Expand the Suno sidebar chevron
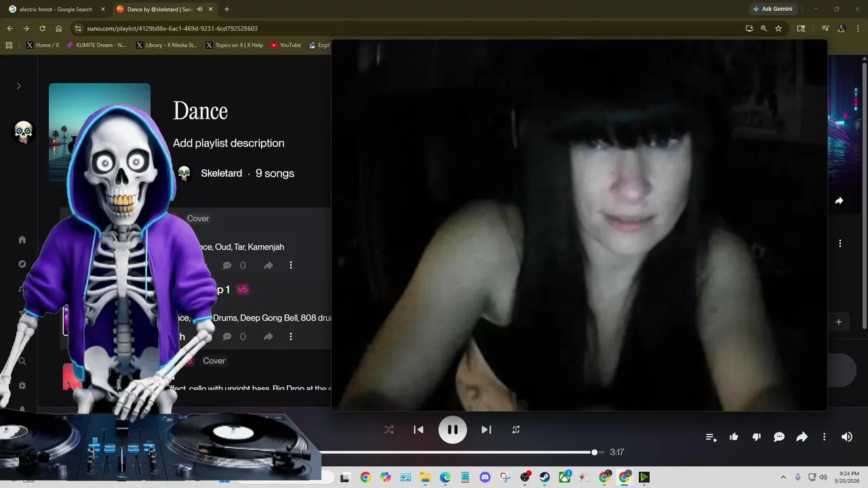868x488 pixels. (19, 86)
